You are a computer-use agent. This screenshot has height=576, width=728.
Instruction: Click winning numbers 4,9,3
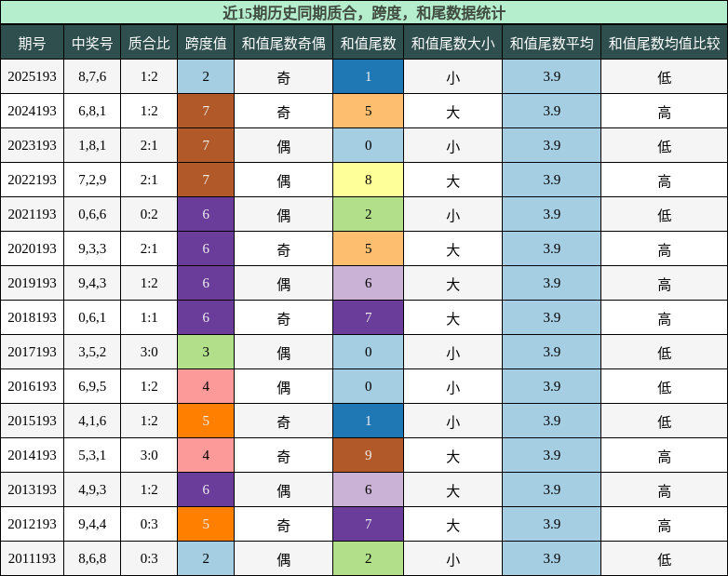point(92,489)
